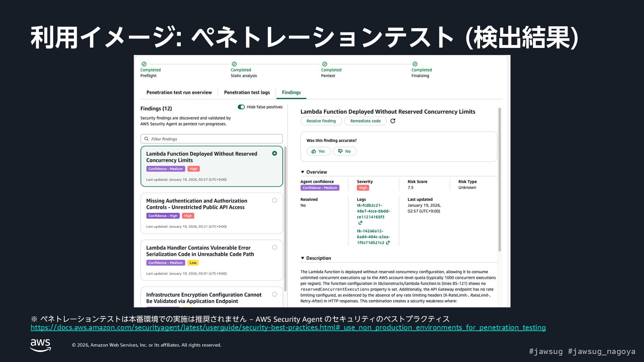Click the thumbs-up Yes icon
Screen dimensions: 644x362
[314, 152]
